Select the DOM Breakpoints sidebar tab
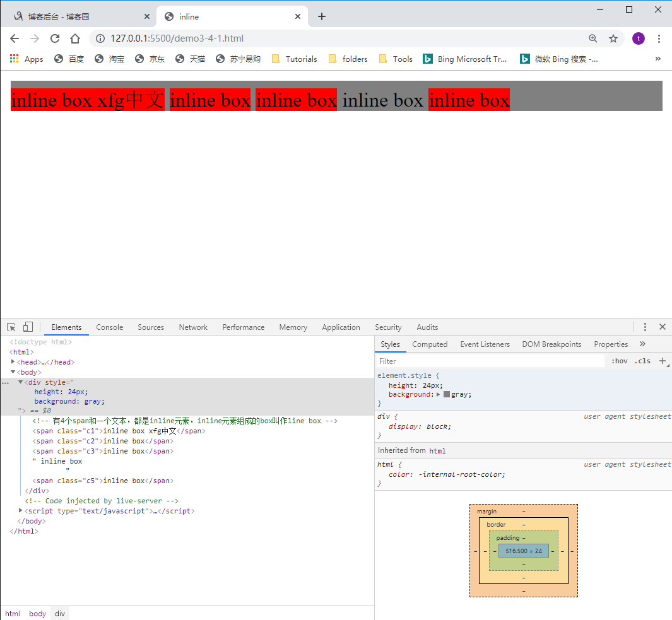The width and height of the screenshot is (672, 620). (551, 344)
